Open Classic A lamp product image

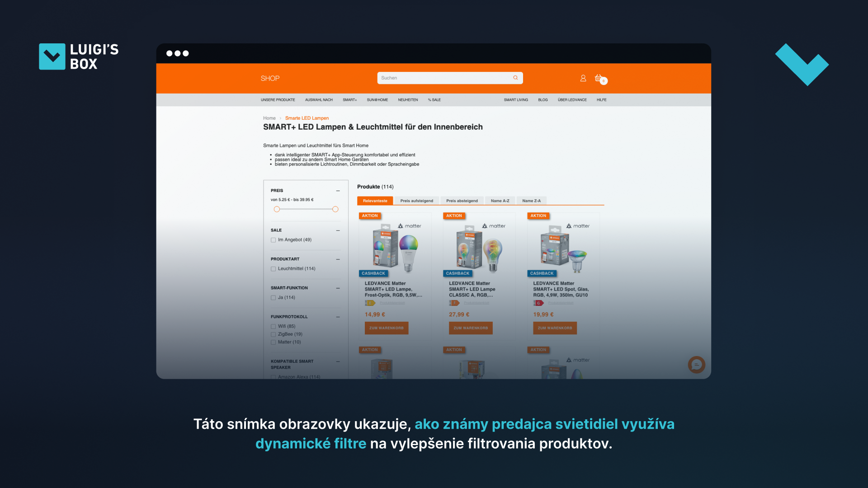point(479,248)
